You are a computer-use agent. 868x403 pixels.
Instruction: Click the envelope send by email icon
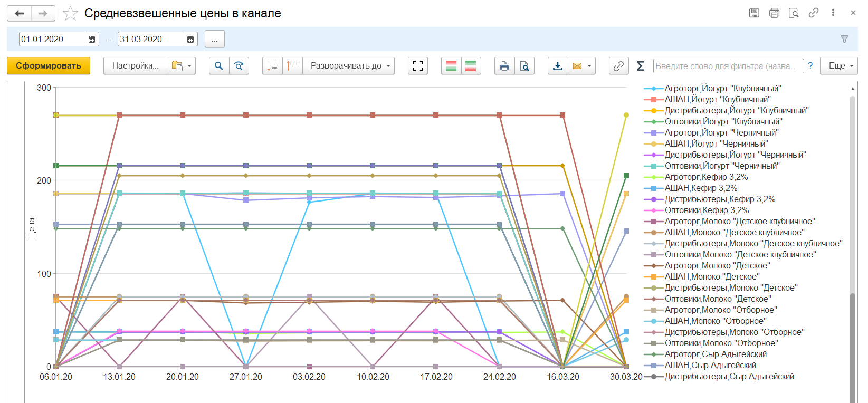pyautogui.click(x=577, y=66)
